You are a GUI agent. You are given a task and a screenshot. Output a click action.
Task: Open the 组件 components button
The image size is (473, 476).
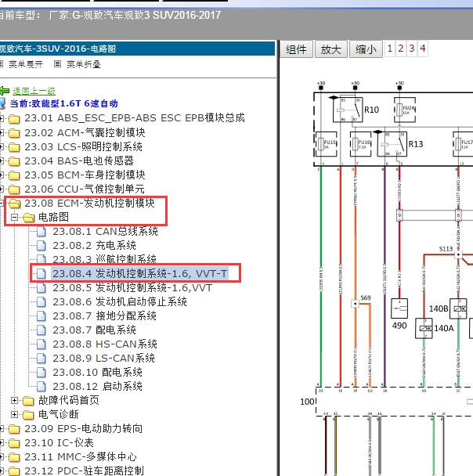point(297,49)
